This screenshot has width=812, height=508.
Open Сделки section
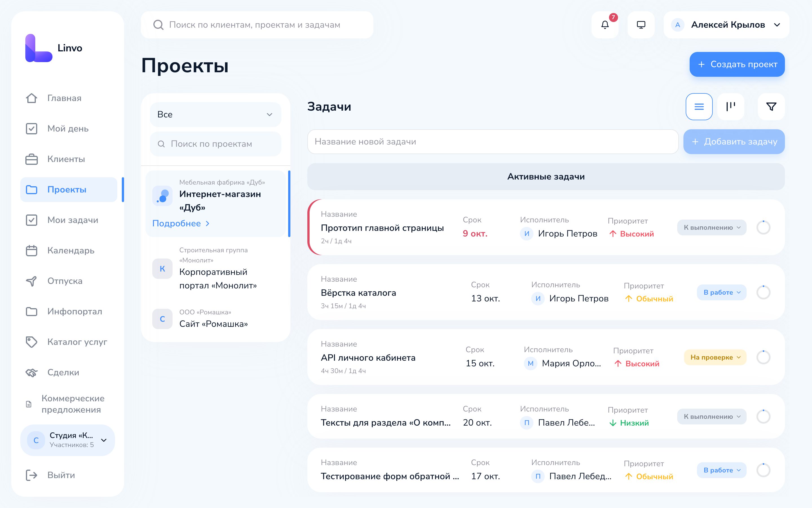click(69, 373)
